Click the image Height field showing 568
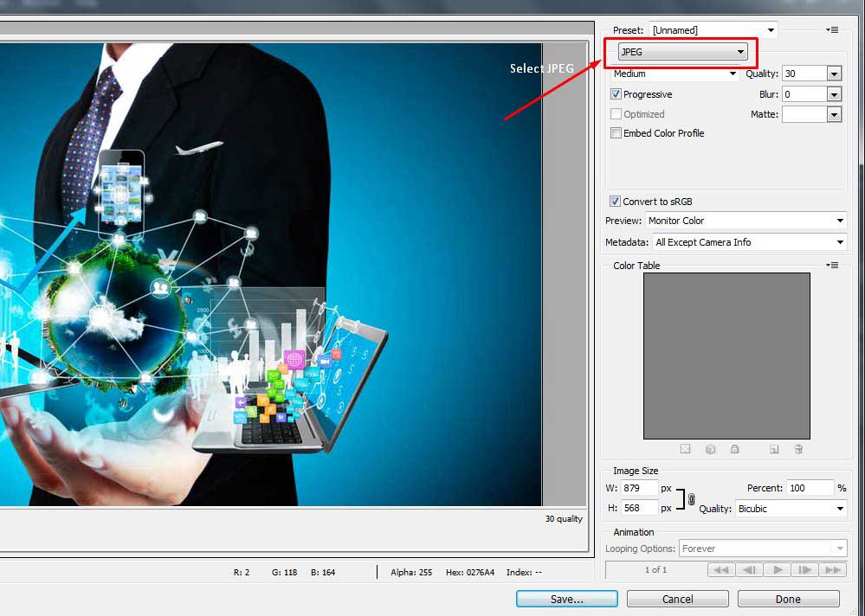Image resolution: width=865 pixels, height=616 pixels. (639, 508)
